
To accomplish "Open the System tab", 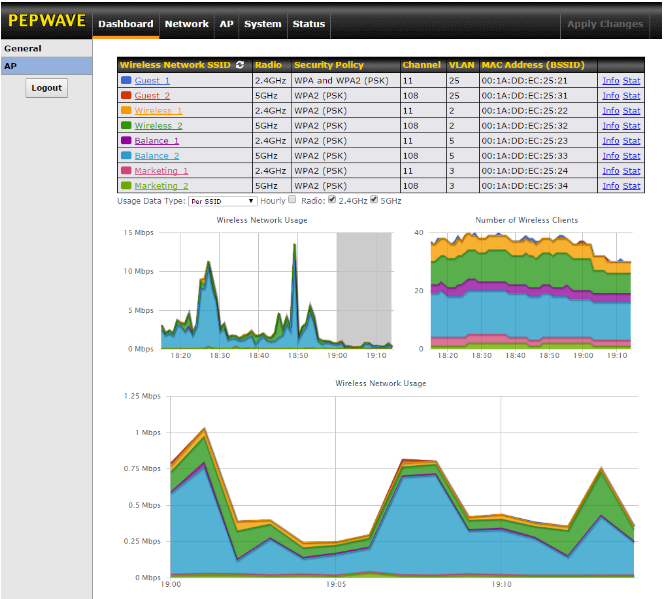I will 262,24.
